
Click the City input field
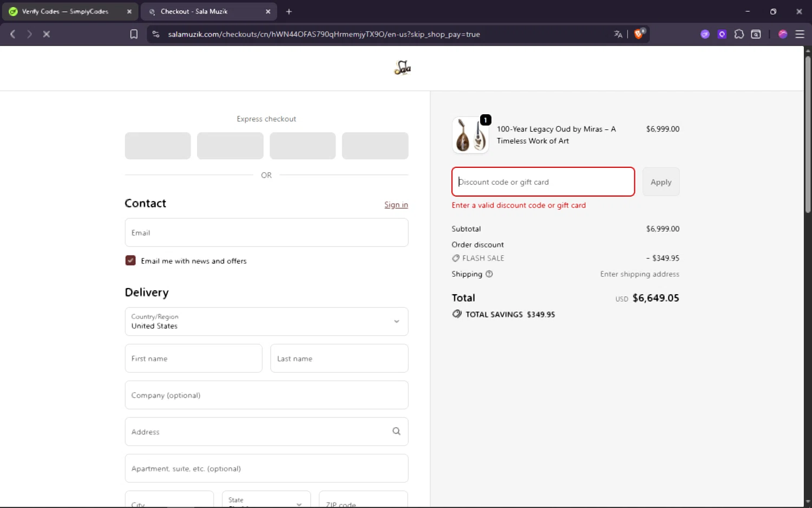[x=169, y=499]
